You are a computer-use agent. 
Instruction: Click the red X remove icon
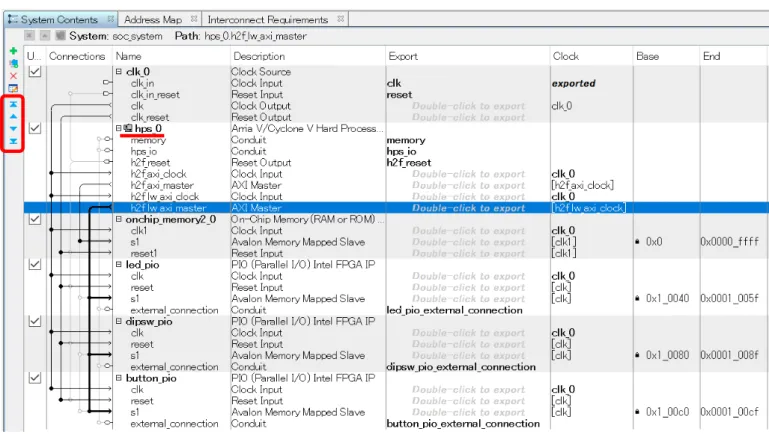[x=13, y=76]
